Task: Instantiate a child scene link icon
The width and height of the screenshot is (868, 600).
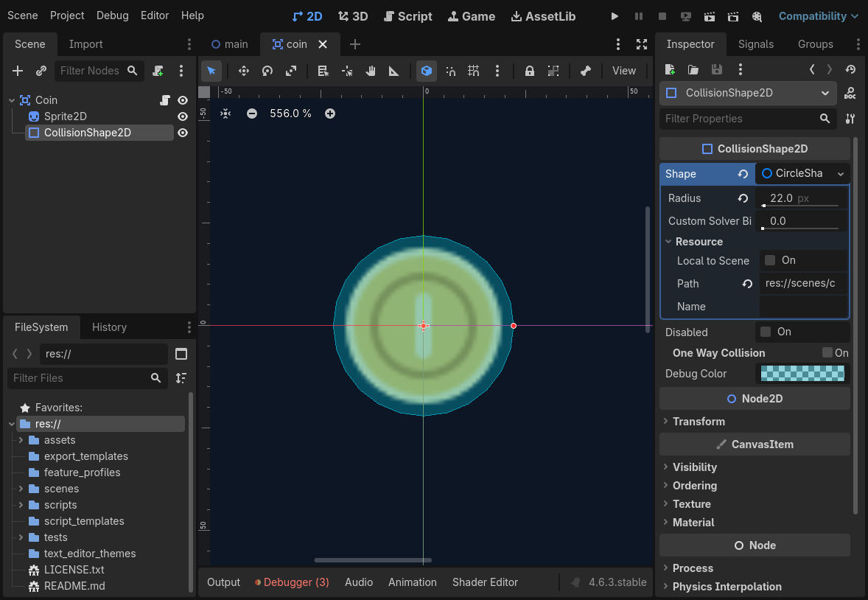Action: [x=41, y=71]
